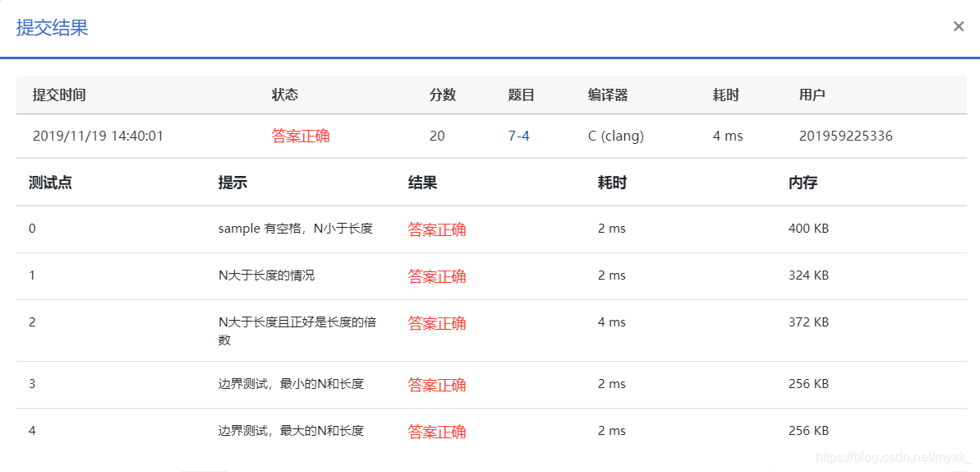Click 答案正确 result for test point 0
980x472 pixels.
point(437,229)
